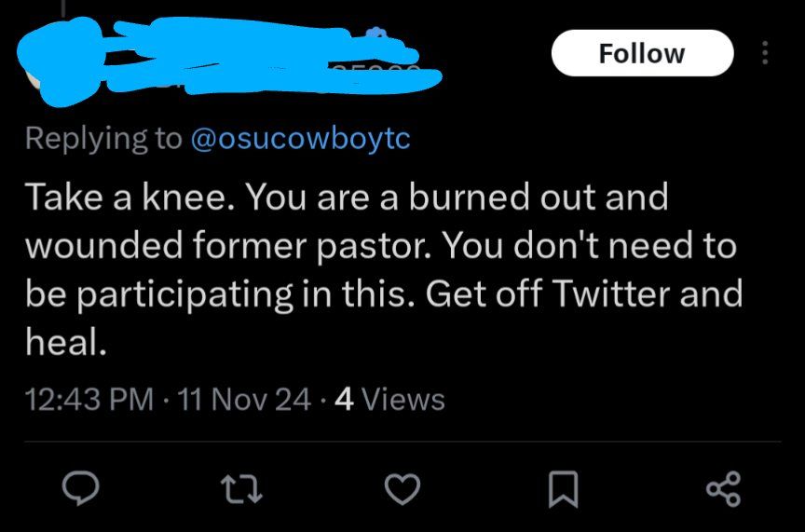Click the 11 Nov 24 date
Viewport: 805px width, 532px height.
pyautogui.click(x=250, y=400)
